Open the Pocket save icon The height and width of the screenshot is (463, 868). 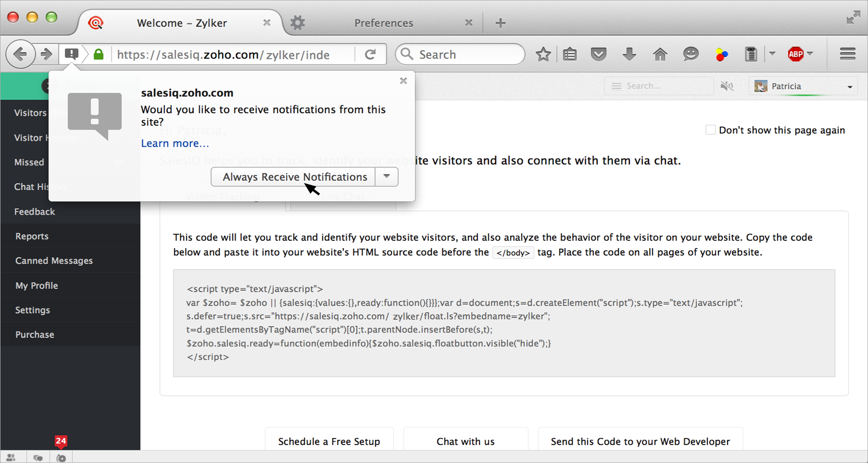click(598, 54)
